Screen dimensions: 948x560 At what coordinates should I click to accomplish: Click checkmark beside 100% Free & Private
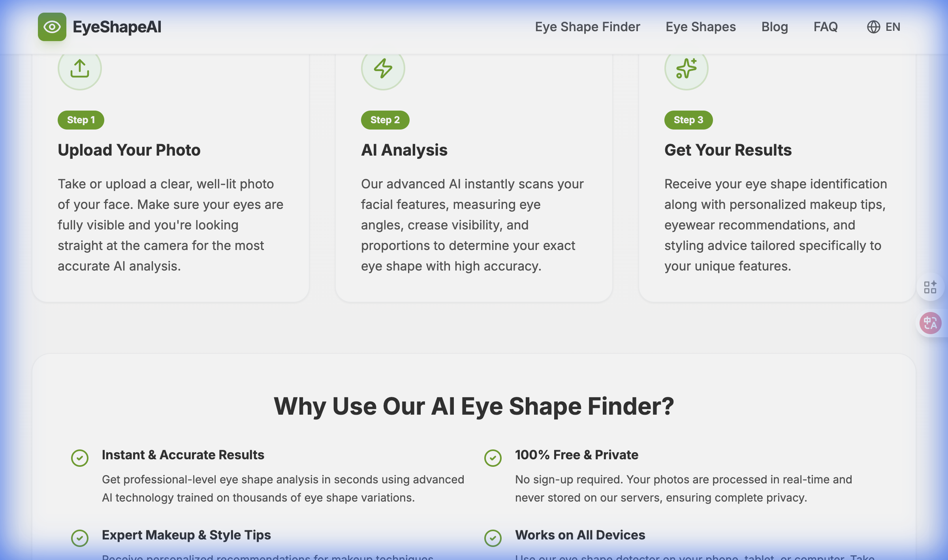point(493,459)
